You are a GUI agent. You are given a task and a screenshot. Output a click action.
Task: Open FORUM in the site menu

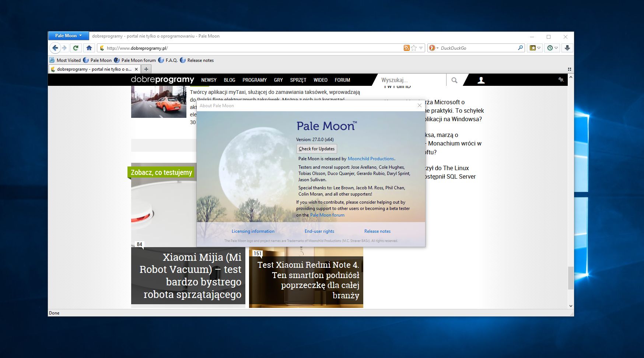tap(343, 80)
